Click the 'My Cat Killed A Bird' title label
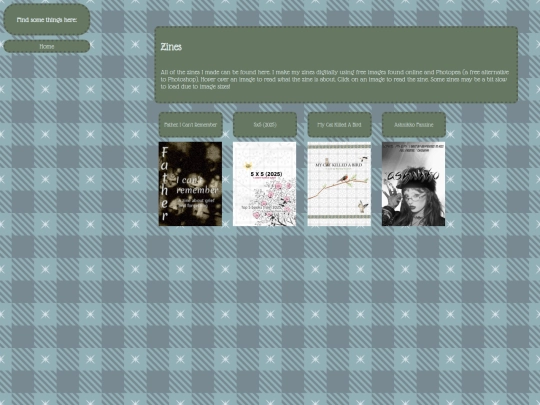This screenshot has width=540, height=405. [339, 125]
